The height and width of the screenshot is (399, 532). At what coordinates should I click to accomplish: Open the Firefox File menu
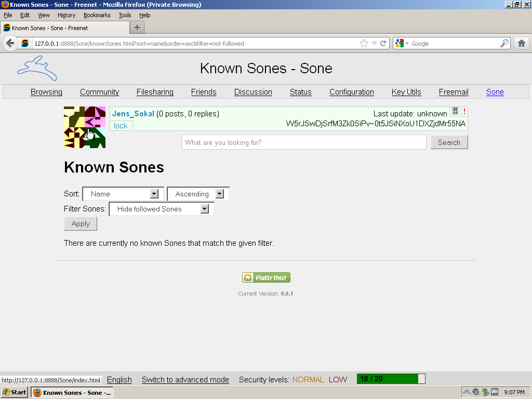coord(8,15)
